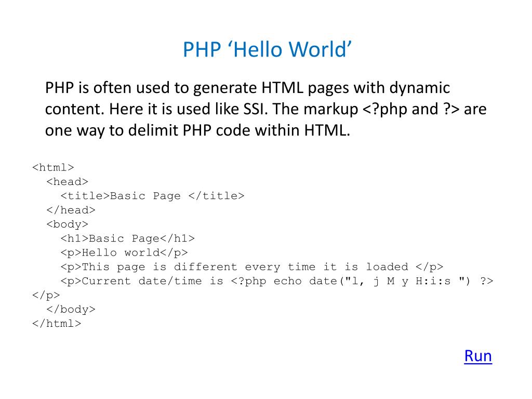Click the opening <html> tag line
The image size is (532, 399).
[53, 168]
